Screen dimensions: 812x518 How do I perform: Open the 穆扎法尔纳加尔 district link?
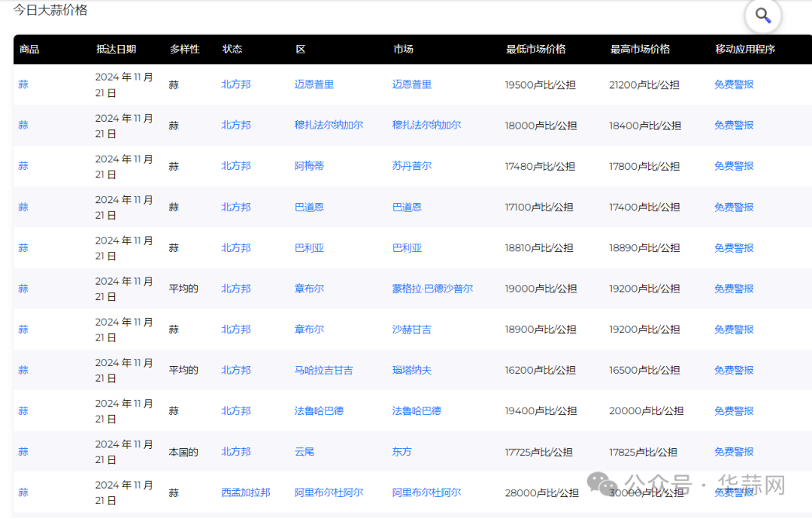click(329, 125)
